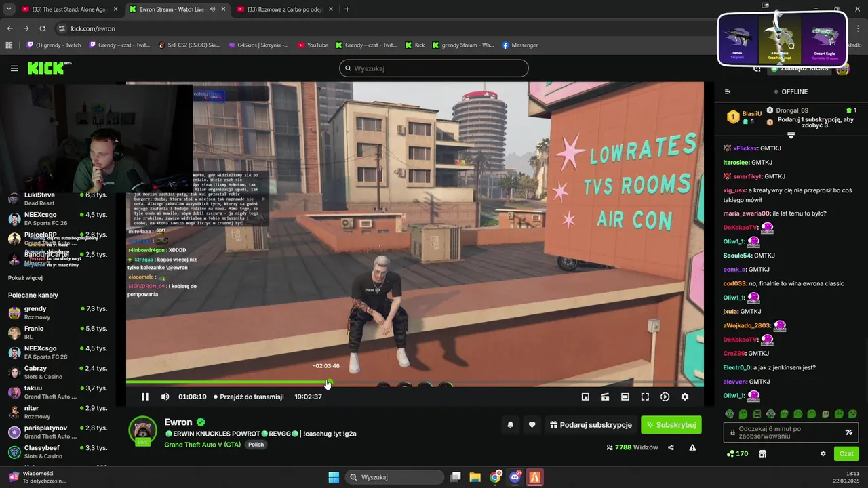Open File Explorer from taskbar
The width and height of the screenshot is (868, 488).
475,477
